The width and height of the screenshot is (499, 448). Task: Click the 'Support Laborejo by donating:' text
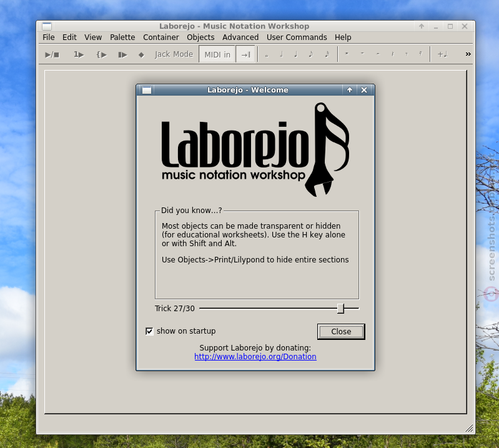(x=255, y=347)
